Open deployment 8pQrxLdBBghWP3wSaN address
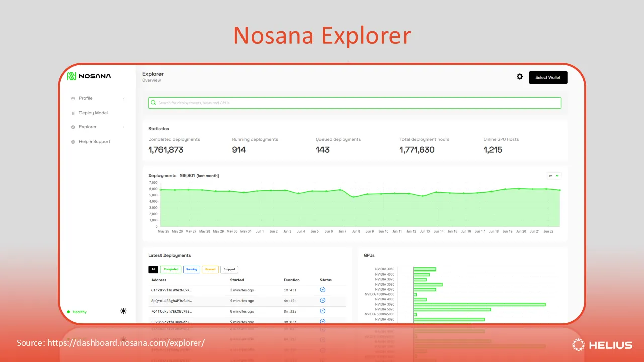This screenshot has height=362, width=644. point(172,301)
